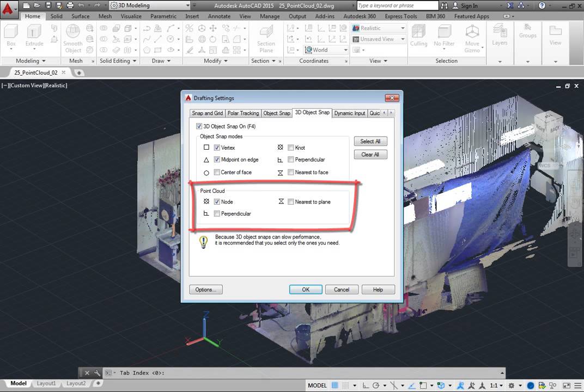
Task: Uncheck Midpoint on edge snap mode
Action: tap(217, 160)
